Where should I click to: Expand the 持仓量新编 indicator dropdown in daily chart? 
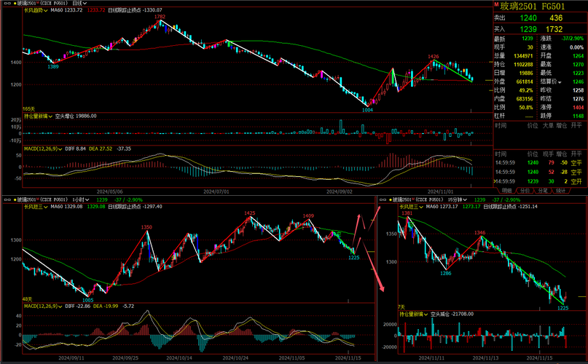tap(51, 115)
